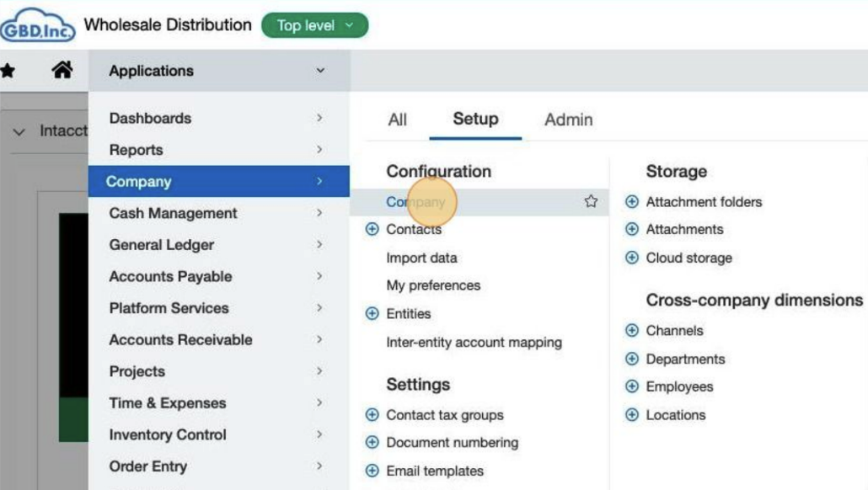This screenshot has width=868, height=490.
Task: Click plus icon next to Contacts
Action: click(372, 230)
